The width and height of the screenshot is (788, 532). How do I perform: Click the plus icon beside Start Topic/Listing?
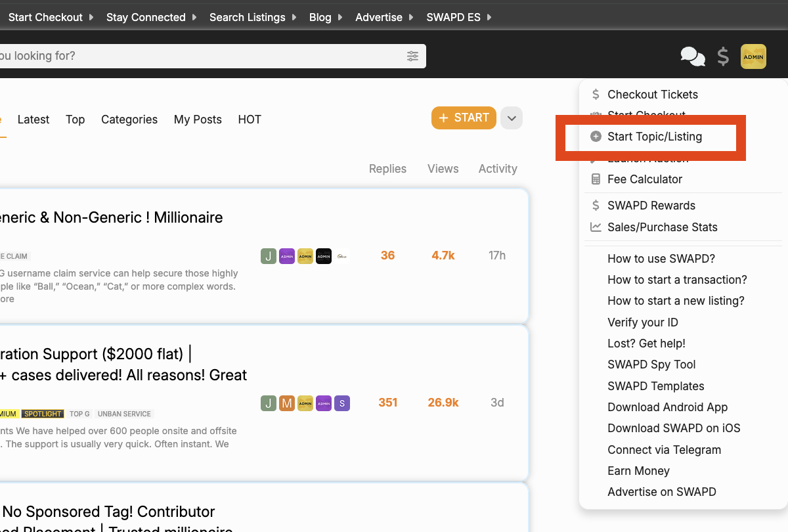[596, 137]
